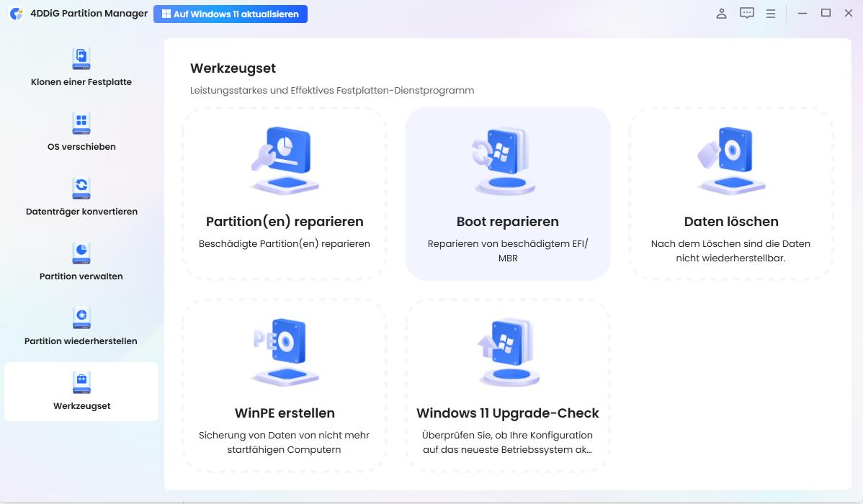Select the Klonen einer Festplatte label
This screenshot has width=863, height=504.
point(81,82)
